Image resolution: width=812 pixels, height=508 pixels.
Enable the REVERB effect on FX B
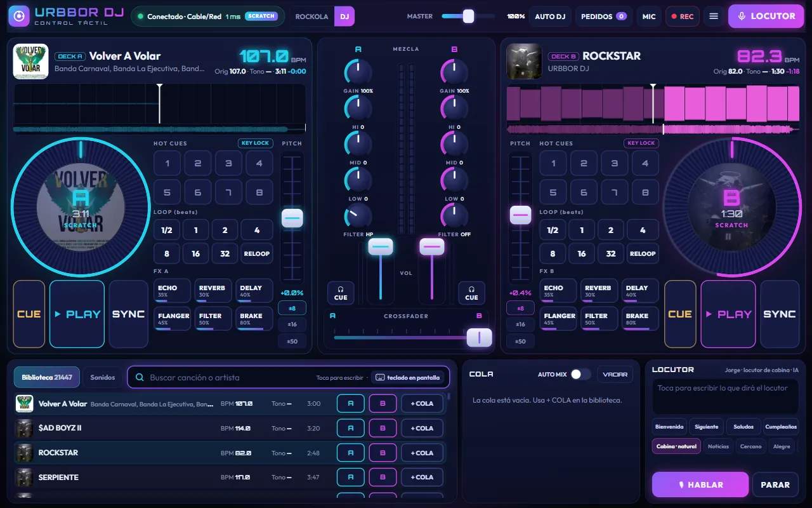click(599, 291)
